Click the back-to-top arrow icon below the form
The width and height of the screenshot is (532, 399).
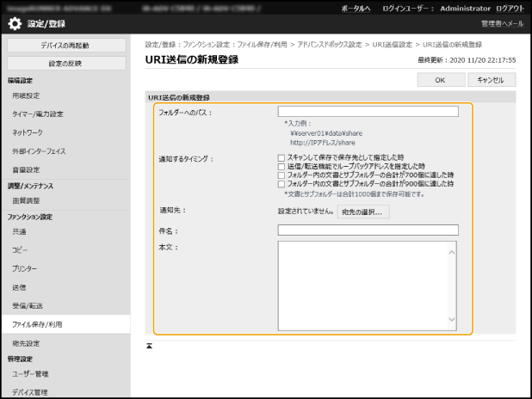click(150, 346)
